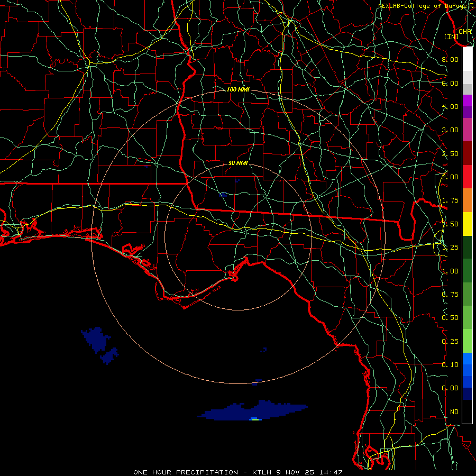Click the green high-intensity pixel in bottom band
Screen dimensions: 476x476
255,419
